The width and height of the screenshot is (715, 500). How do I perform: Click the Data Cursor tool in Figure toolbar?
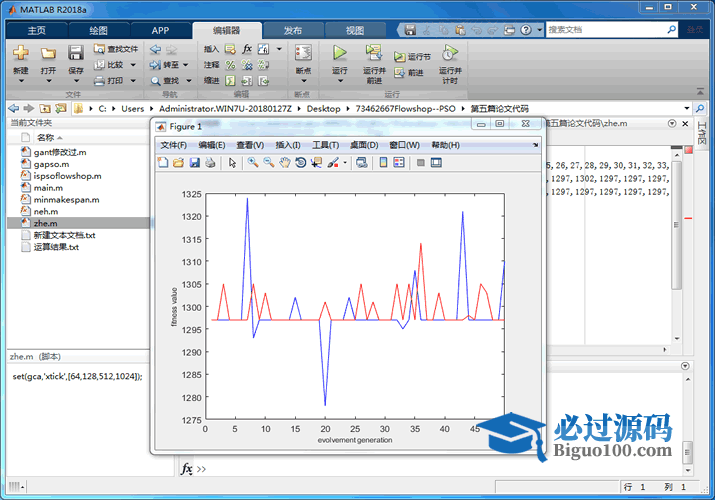(x=317, y=163)
